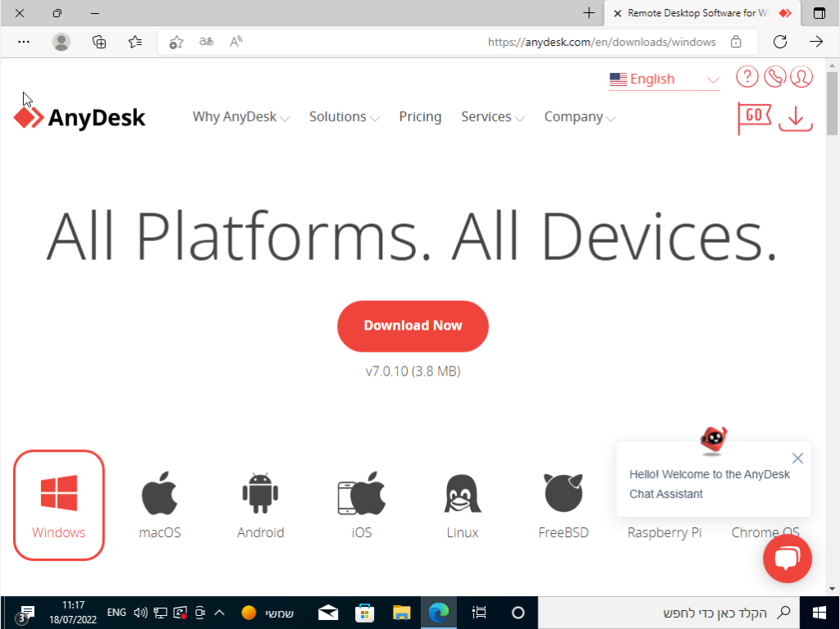Expand the Solutions menu

click(x=345, y=116)
